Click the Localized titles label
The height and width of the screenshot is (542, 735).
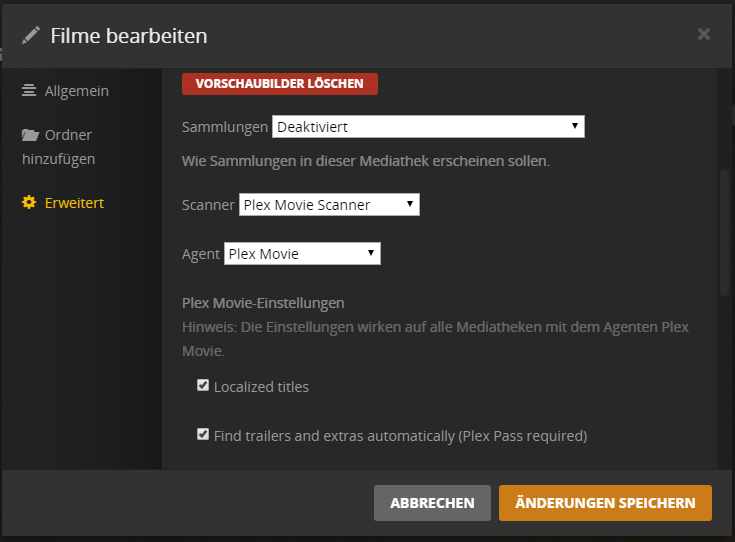261,387
